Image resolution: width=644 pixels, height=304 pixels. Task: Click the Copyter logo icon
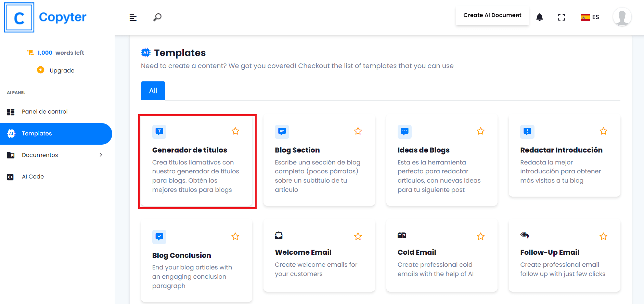(x=19, y=17)
